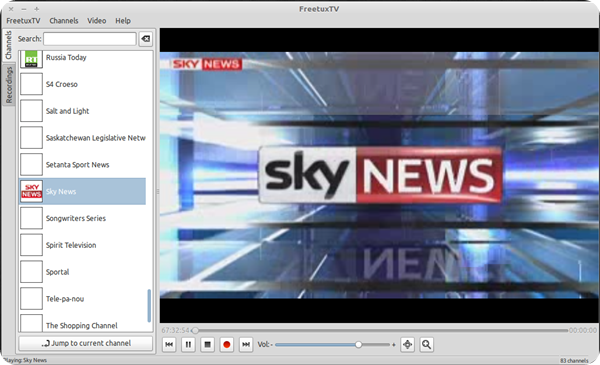Clear the search field with the erase icon
600x365 pixels.
coord(146,39)
